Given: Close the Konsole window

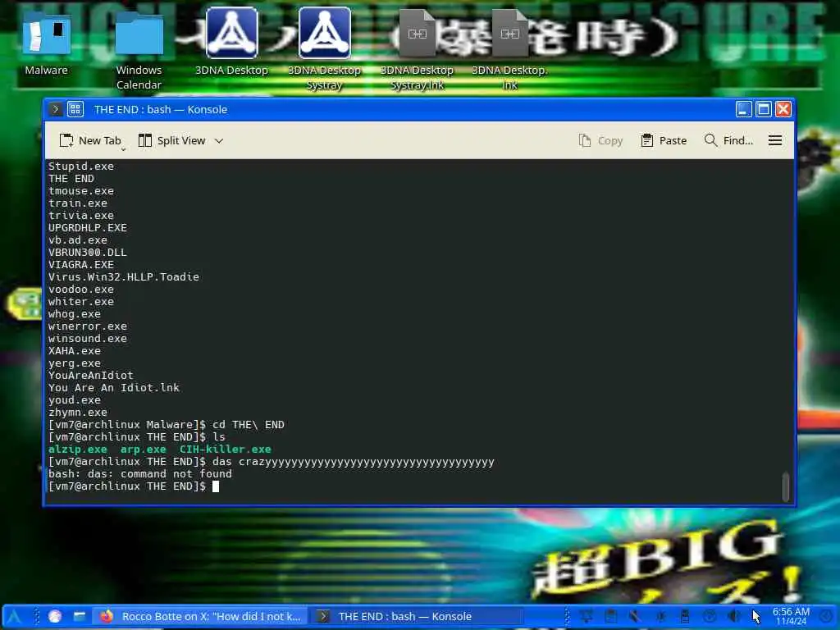Looking at the screenshot, I should [783, 109].
